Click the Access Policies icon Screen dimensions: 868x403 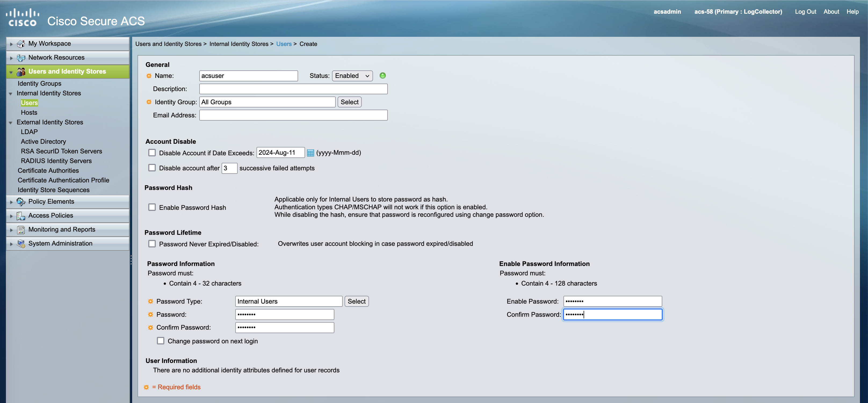[21, 216]
